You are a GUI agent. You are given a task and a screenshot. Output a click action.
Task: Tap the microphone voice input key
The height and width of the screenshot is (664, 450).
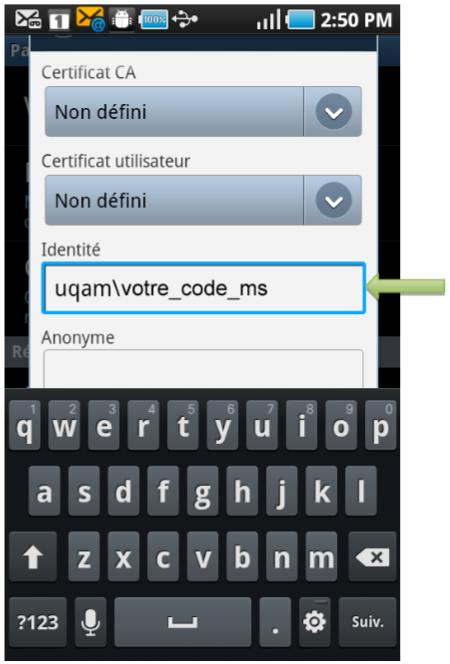pos(90,621)
